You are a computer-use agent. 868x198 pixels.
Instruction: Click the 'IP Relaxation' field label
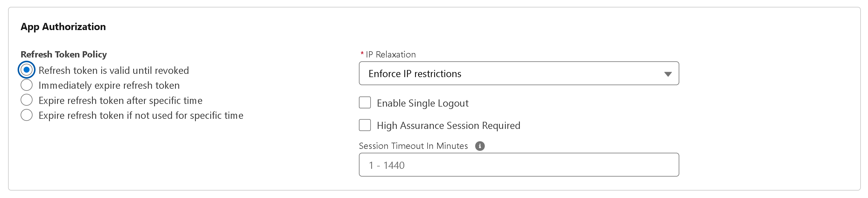(391, 54)
